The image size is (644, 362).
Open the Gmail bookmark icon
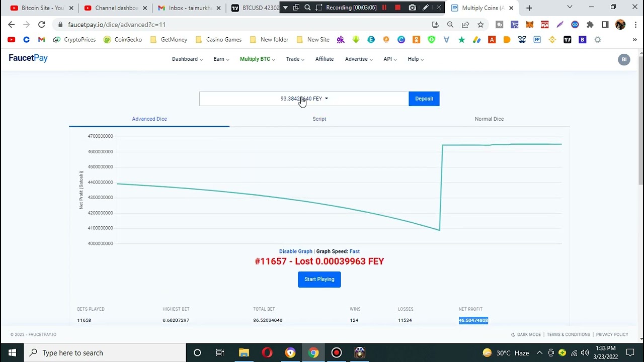[41, 40]
